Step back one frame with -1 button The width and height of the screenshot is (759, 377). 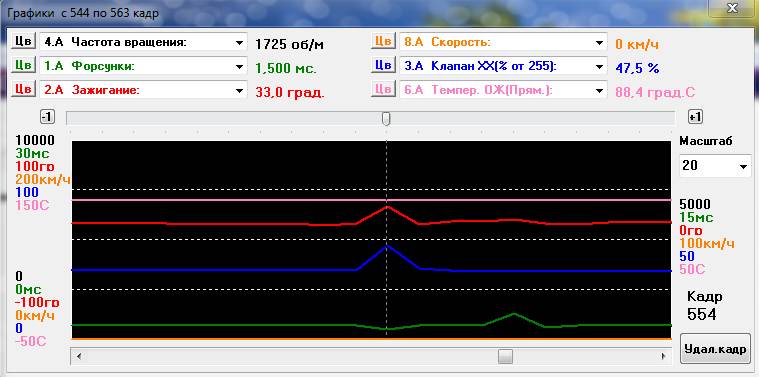(48, 117)
